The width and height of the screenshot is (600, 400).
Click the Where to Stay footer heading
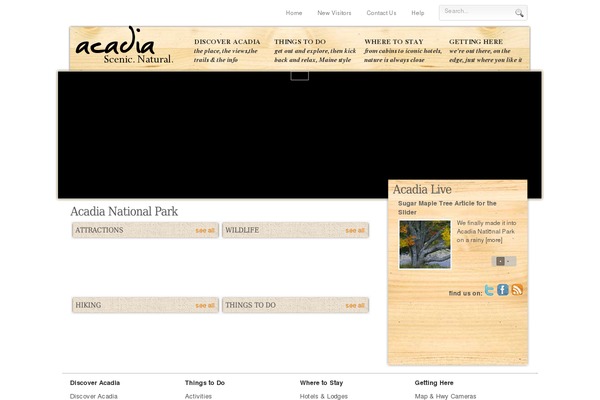tap(321, 383)
